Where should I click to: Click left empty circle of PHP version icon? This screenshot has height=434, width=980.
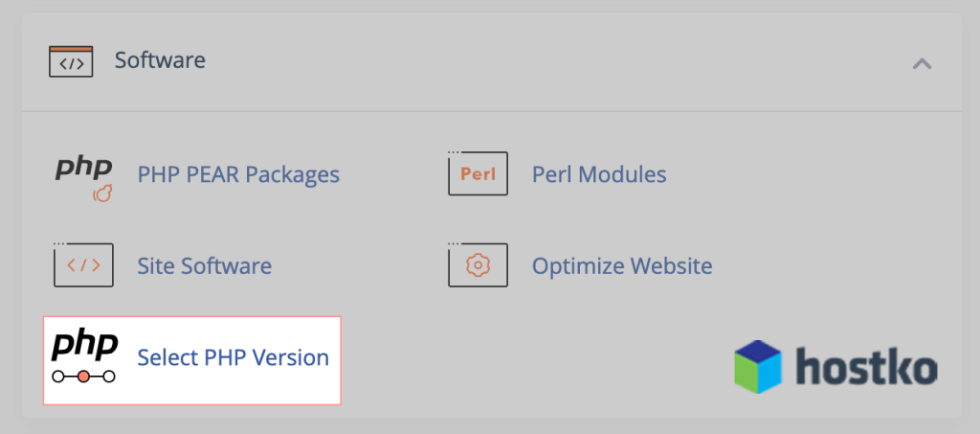click(x=58, y=377)
